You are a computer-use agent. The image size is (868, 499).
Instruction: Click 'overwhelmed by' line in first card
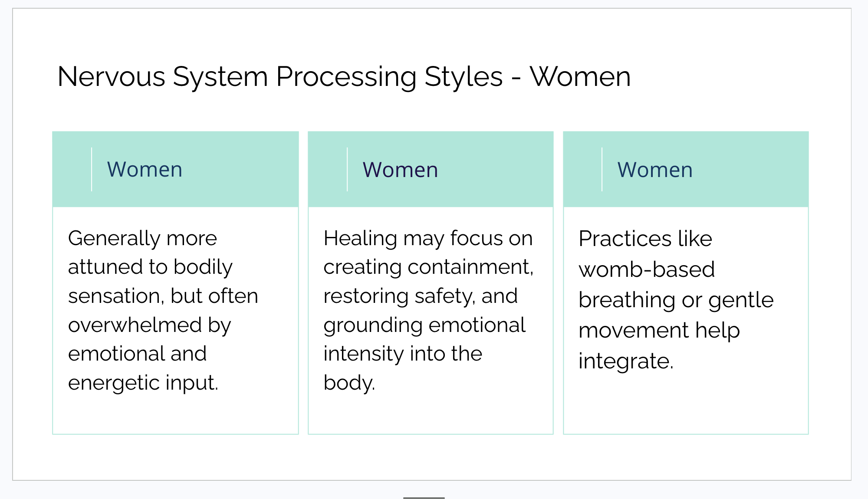point(150,325)
